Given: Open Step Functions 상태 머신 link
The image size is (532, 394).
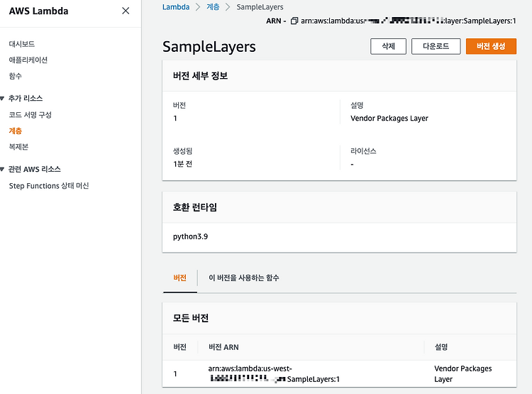Looking at the screenshot, I should pyautogui.click(x=49, y=186).
